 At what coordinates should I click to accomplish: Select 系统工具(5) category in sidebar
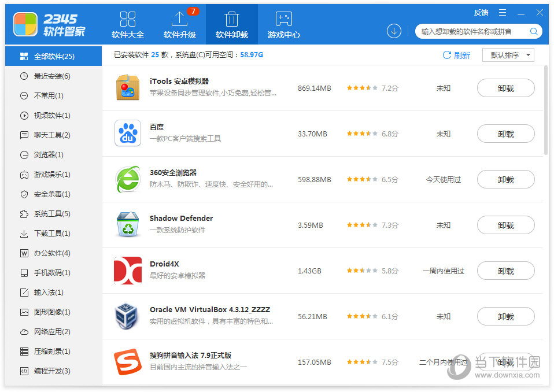[x=51, y=214]
